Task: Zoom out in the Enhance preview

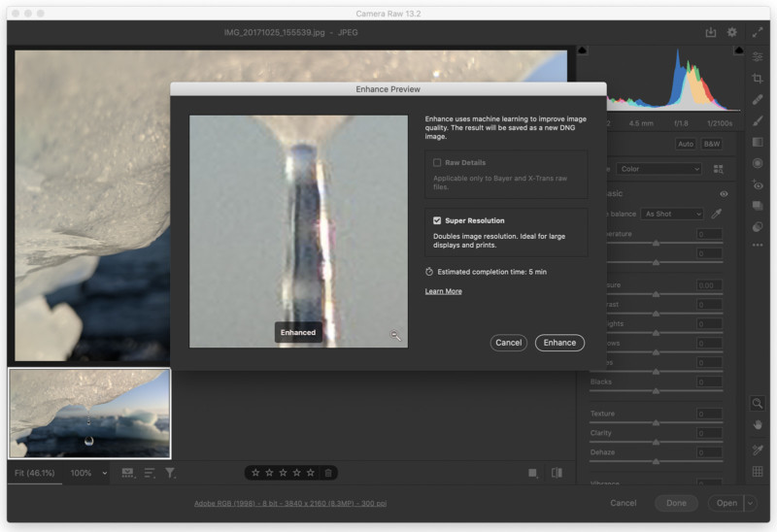Action: coord(395,336)
